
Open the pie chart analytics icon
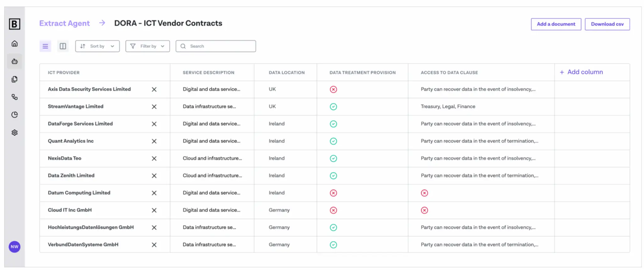[x=14, y=115]
